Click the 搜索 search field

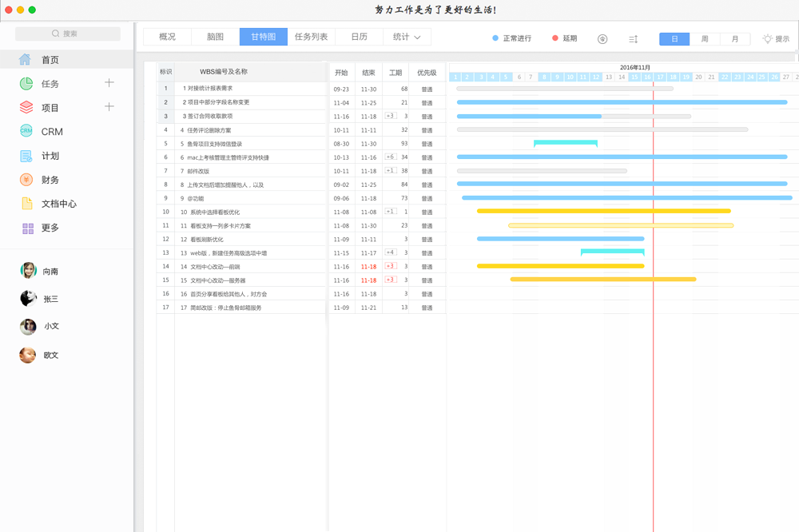click(68, 34)
